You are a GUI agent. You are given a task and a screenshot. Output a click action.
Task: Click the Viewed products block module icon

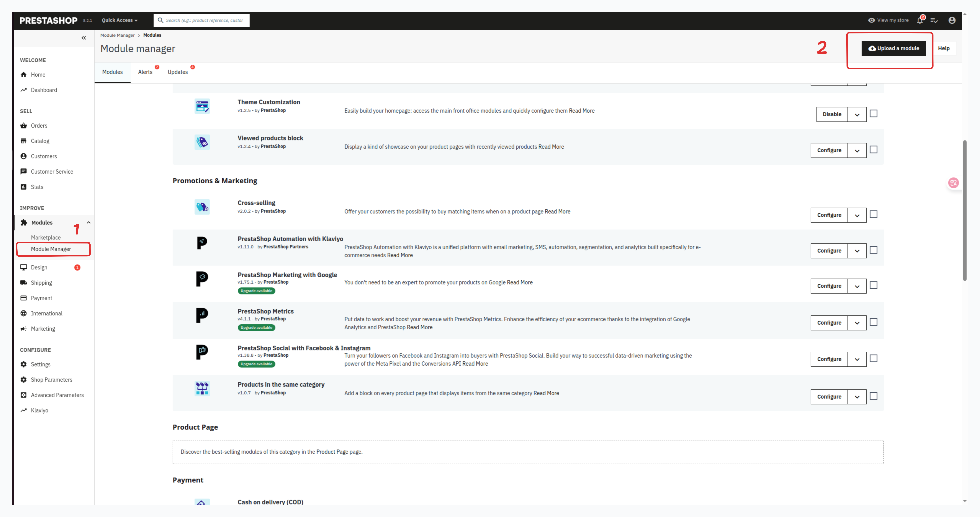[202, 142]
